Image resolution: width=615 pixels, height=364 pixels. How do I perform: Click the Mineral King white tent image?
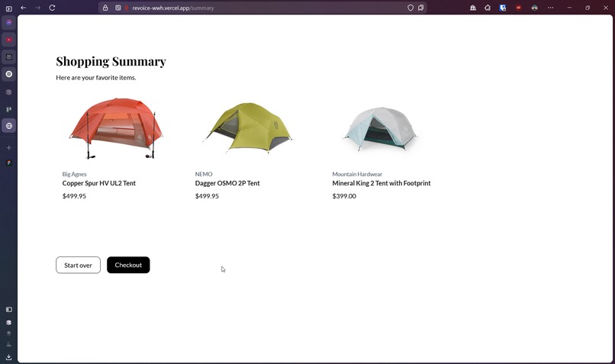click(380, 129)
